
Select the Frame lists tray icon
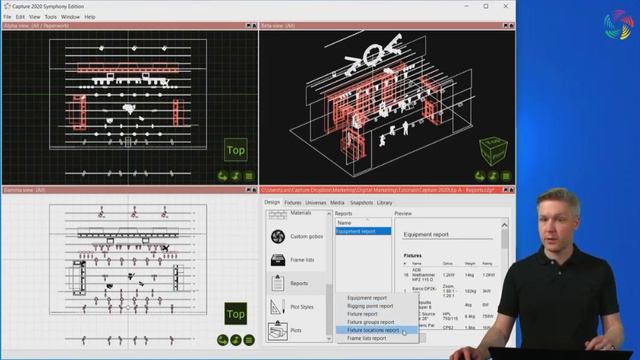278,260
